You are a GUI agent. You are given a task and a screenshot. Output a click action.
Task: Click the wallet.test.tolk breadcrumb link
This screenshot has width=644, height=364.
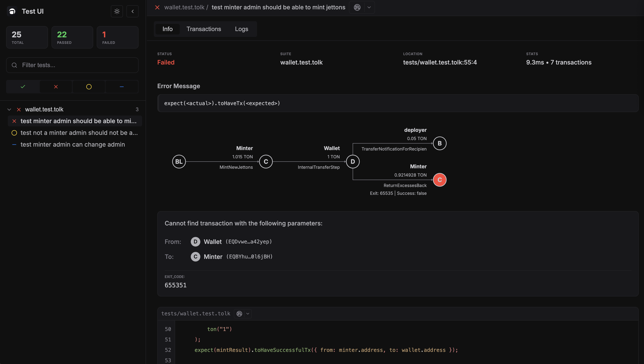(184, 7)
